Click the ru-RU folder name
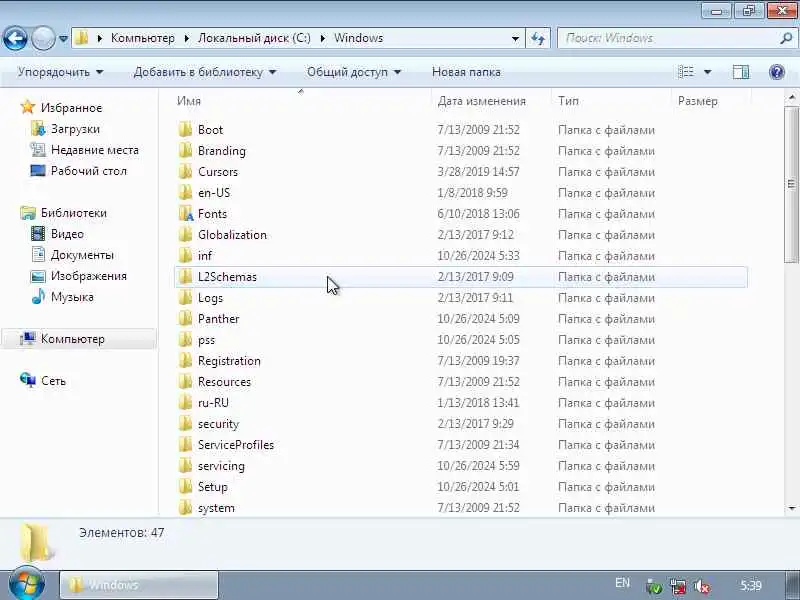This screenshot has width=800, height=600. [213, 403]
